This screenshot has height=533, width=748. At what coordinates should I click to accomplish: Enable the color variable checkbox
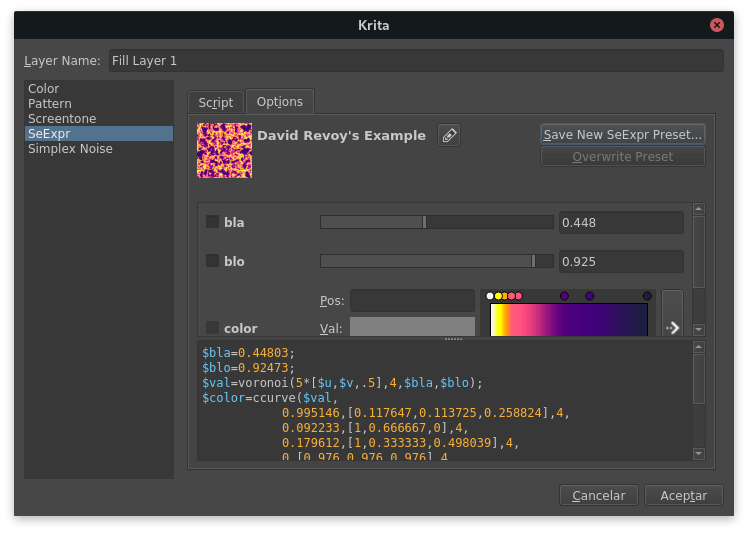212,328
